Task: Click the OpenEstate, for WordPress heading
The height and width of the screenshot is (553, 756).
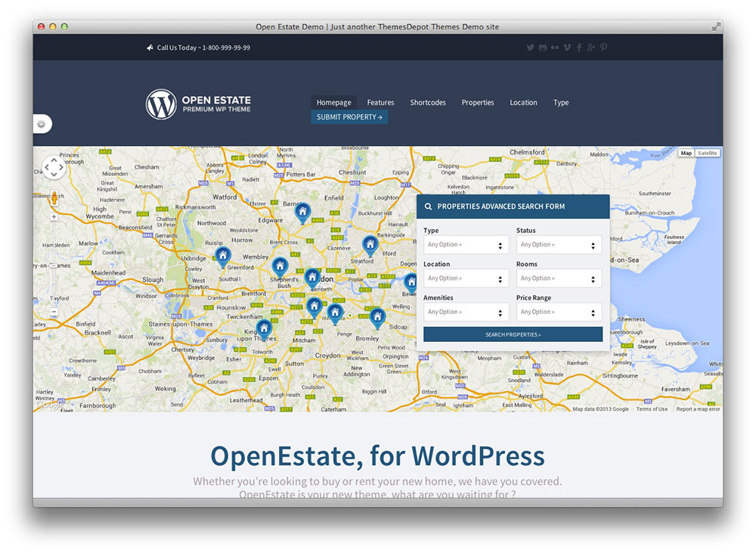Action: [377, 456]
